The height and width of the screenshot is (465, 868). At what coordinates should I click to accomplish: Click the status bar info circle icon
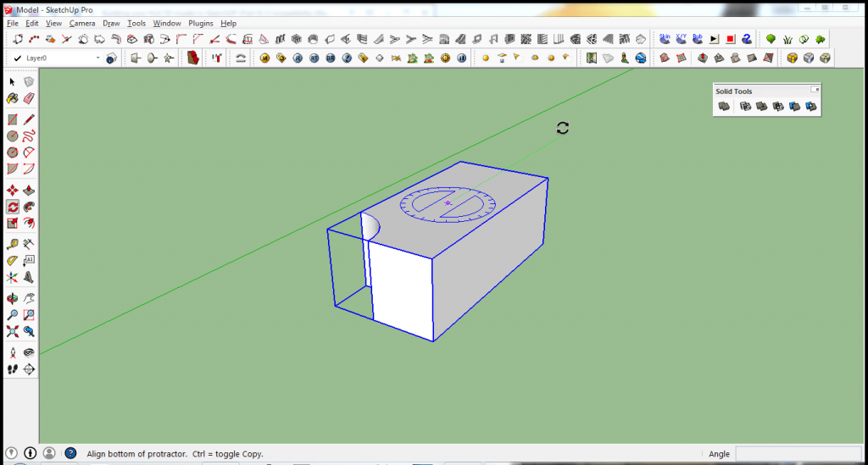(30, 453)
